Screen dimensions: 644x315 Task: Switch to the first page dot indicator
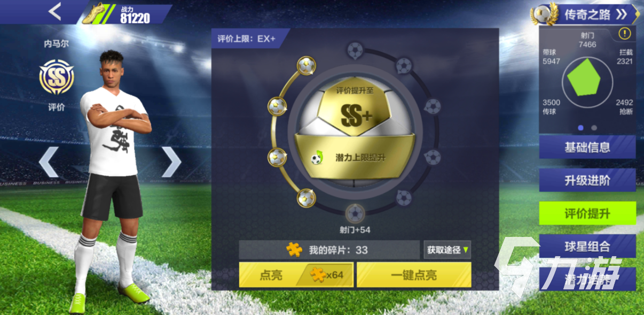click(x=580, y=128)
